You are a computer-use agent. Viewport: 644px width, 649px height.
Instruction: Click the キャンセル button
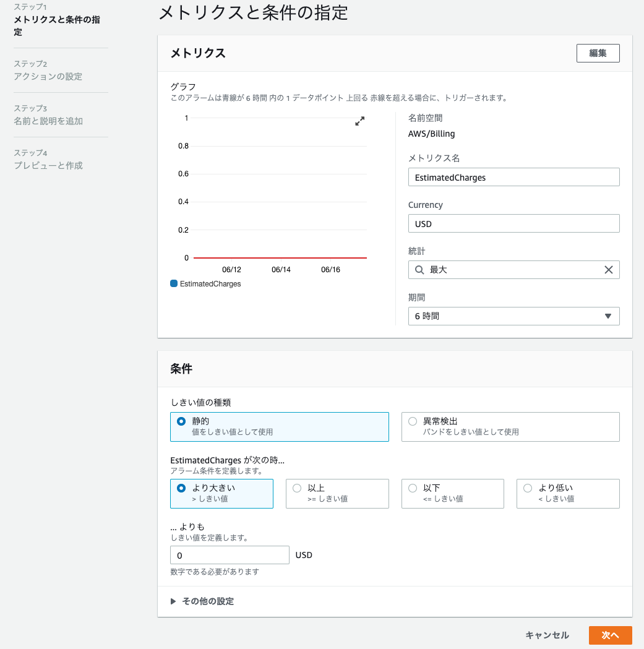547,635
